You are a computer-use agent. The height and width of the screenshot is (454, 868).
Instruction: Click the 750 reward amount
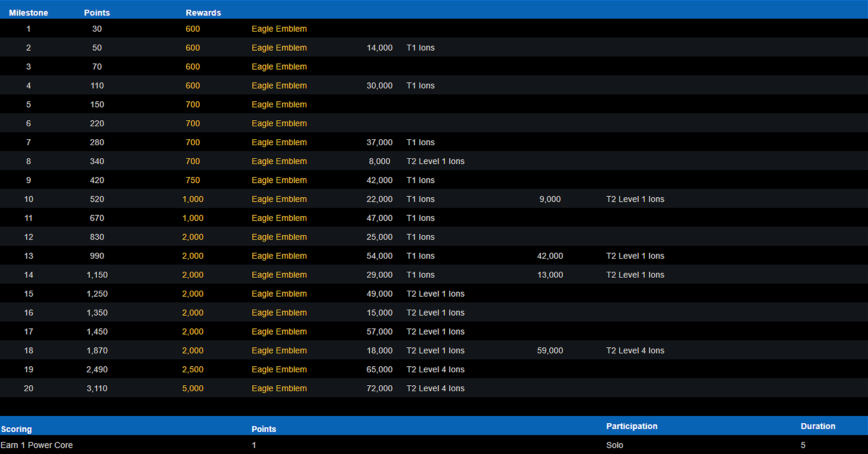(x=193, y=180)
